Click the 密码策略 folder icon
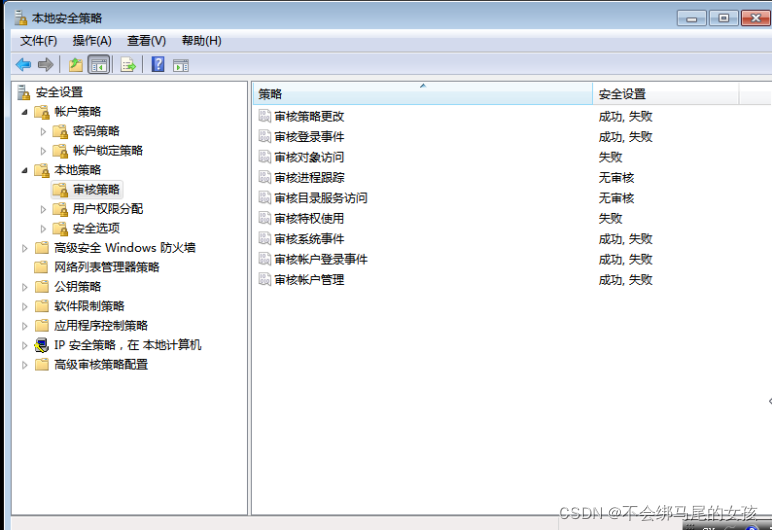773x531 pixels. 60,132
